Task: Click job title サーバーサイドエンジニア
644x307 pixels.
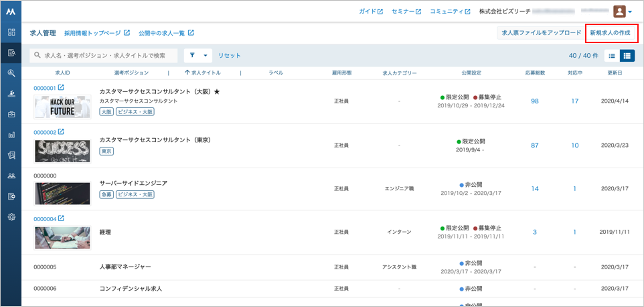Action: pyautogui.click(x=133, y=183)
